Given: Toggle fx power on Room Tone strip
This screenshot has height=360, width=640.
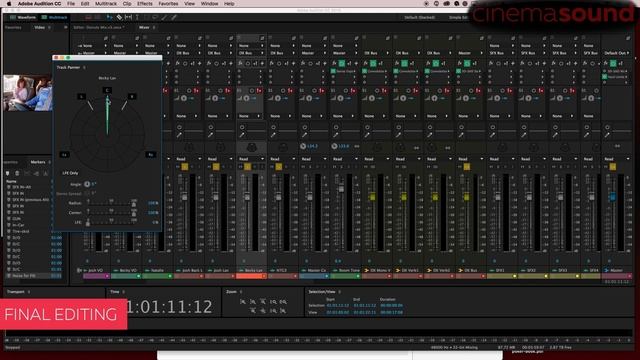Looking at the screenshot, I should pyautogui.click(x=342, y=63).
